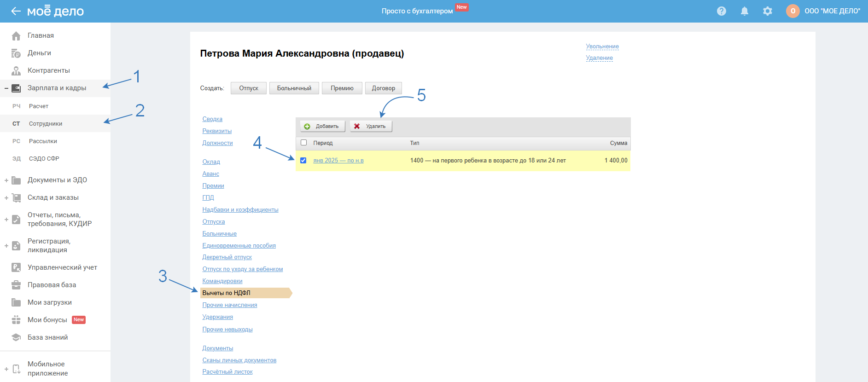Screen dimensions: 868x382
Task: Click the Мои бонусы gift icon
Action: (16, 320)
